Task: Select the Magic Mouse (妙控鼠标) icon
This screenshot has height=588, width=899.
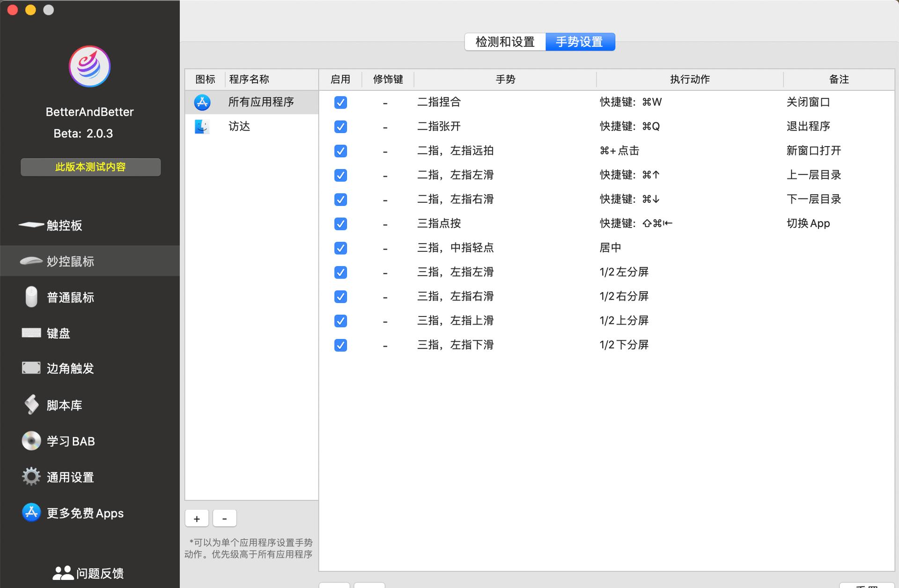Action: pos(31,261)
